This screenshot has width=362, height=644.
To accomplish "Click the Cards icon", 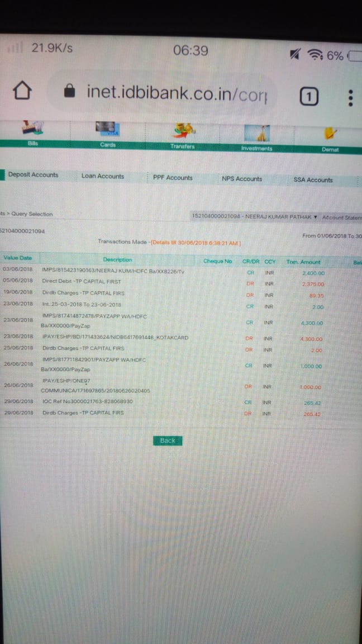I will (x=108, y=131).
